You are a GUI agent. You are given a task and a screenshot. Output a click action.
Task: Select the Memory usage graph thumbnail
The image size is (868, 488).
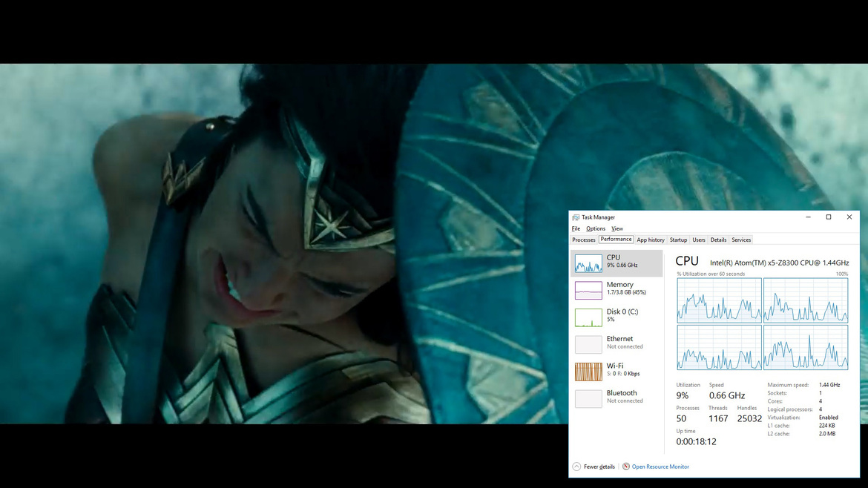[588, 291]
